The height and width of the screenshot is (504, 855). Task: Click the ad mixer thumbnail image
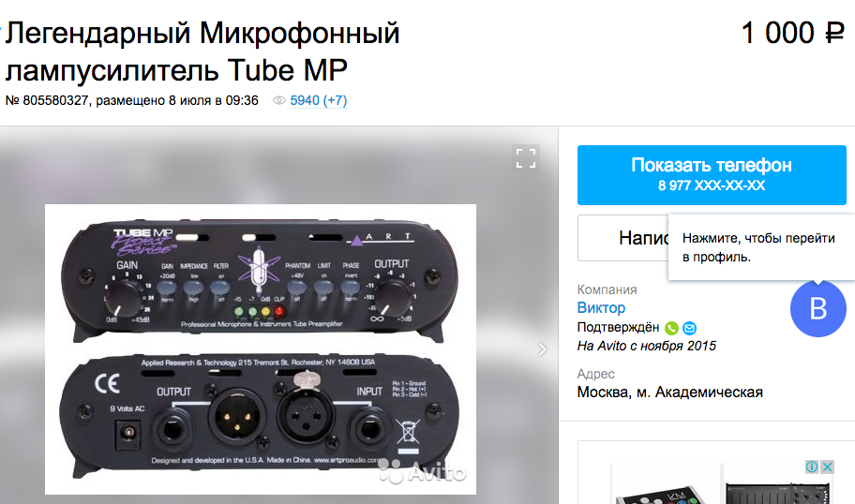(779, 483)
